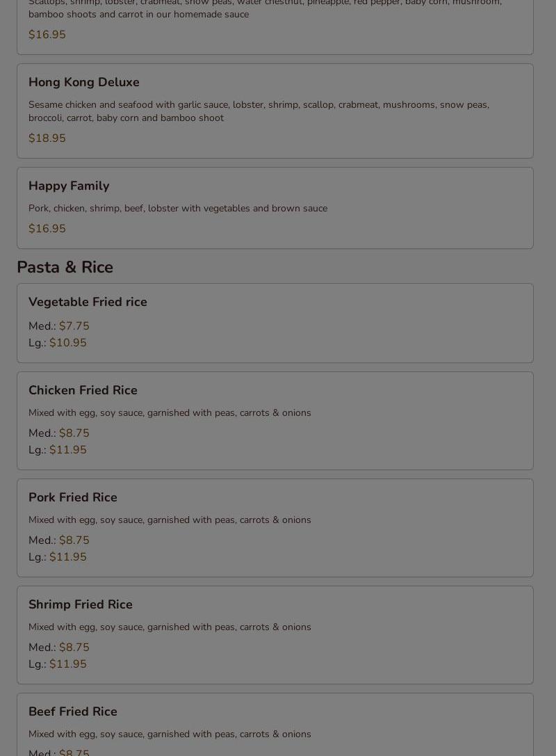Image resolution: width=556 pixels, height=756 pixels.
Task: Click the Hong Kong Deluxe description text
Action: [259, 111]
